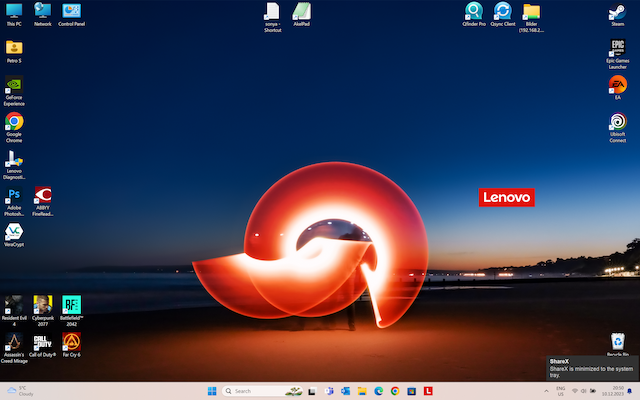
Task: Select the Adobe Photoshop desktop shortcut
Action: coord(14,196)
